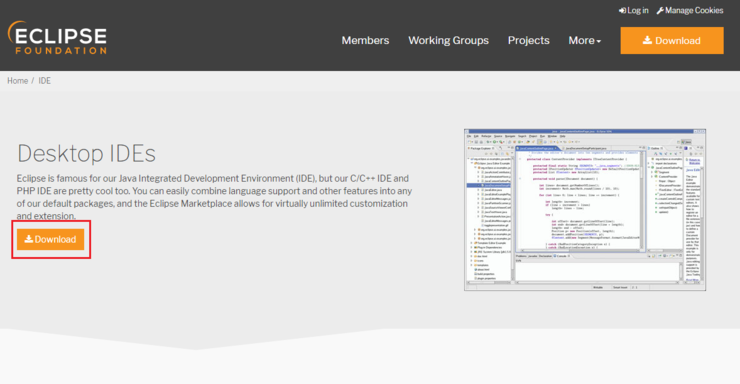The width and height of the screenshot is (740, 384).
Task: Click the Desktop IDEs heading
Action: 86,153
